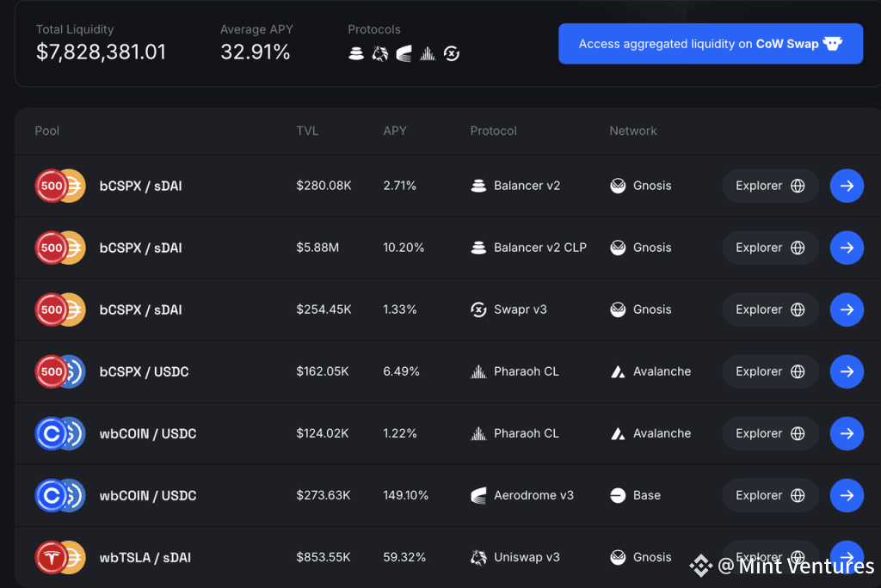
Task: Select the wbCOIN / USDC pool with 1.22% APY
Action: [148, 433]
